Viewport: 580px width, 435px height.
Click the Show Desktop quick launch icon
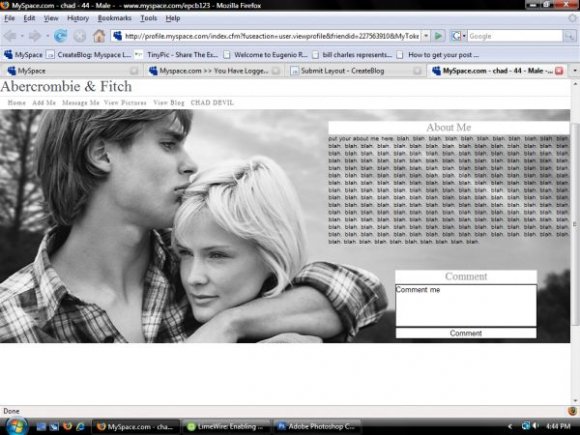tap(41, 426)
